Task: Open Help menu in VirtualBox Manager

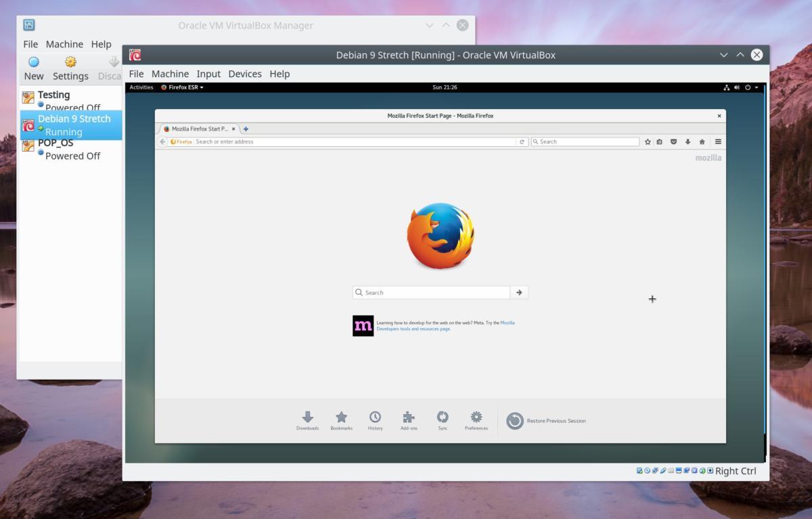Action: 101,44
